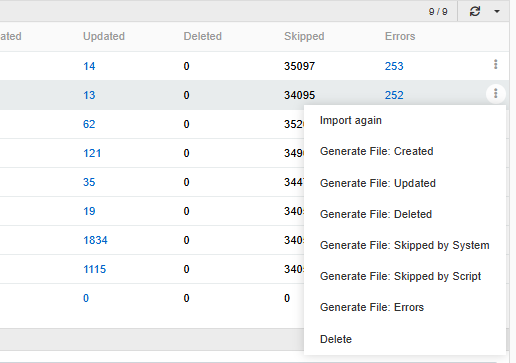Click the three-dot menu on the highlighted row
516x363 pixels.
tap(496, 93)
